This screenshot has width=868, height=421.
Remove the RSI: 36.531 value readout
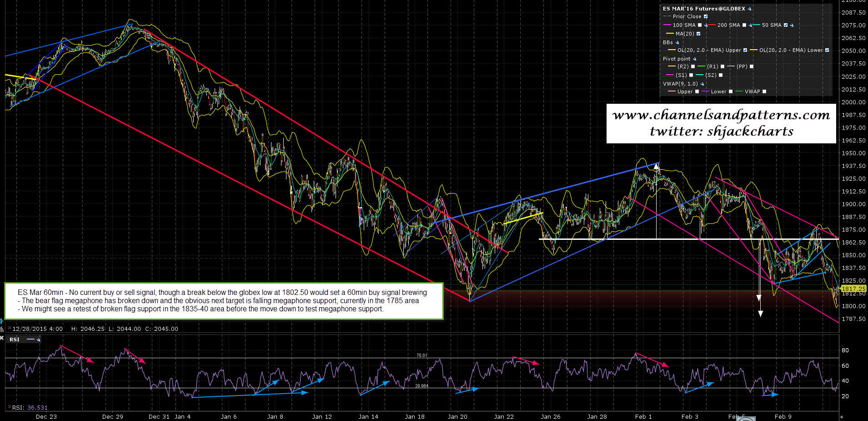[9, 407]
